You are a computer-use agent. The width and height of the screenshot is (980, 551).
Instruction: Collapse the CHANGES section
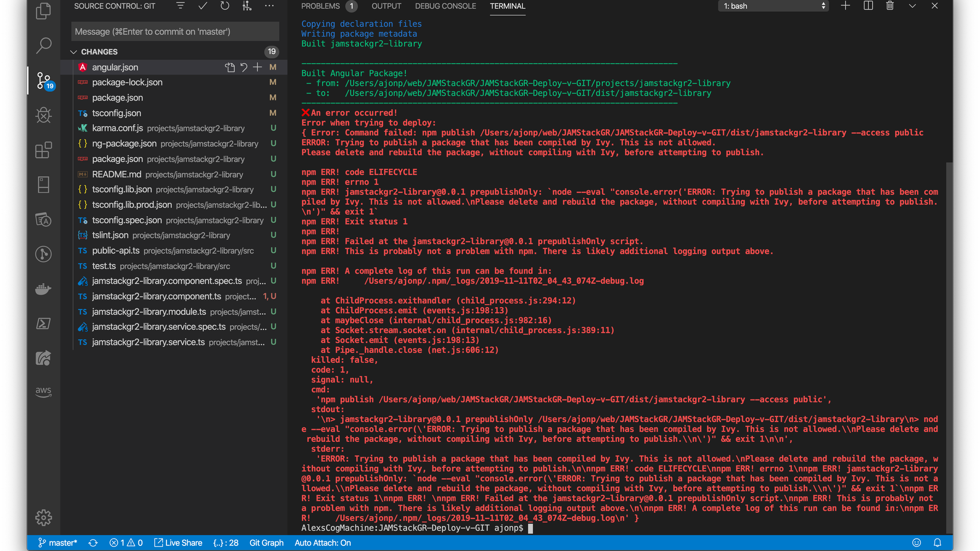[x=73, y=52]
